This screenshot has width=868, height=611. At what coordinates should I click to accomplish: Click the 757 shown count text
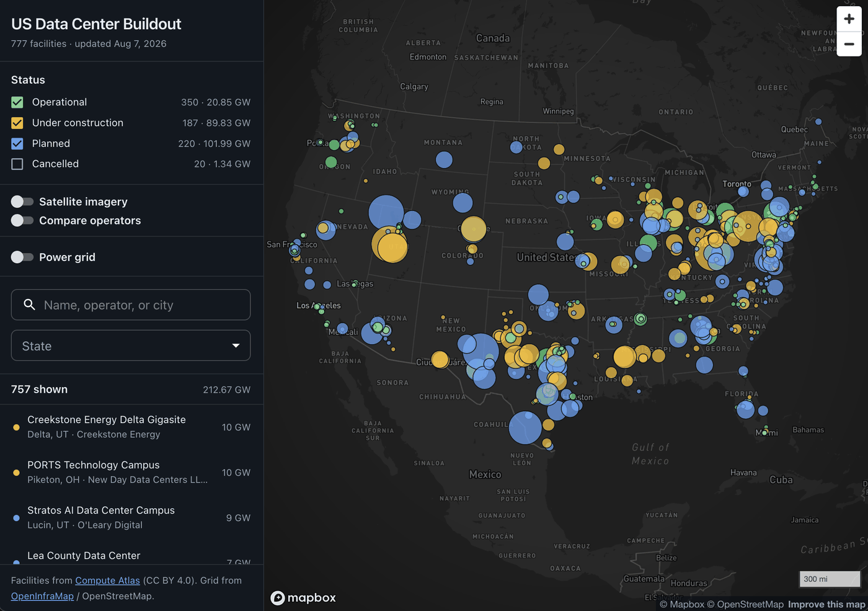39,390
